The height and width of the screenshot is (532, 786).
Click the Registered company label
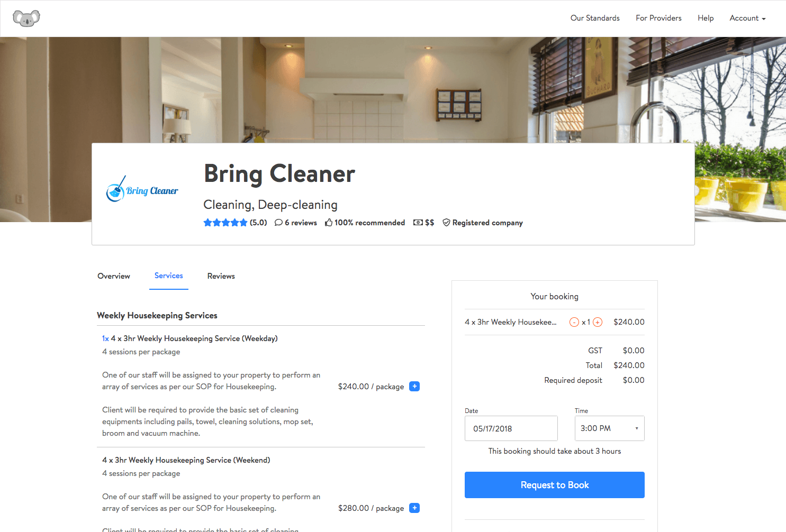point(487,223)
